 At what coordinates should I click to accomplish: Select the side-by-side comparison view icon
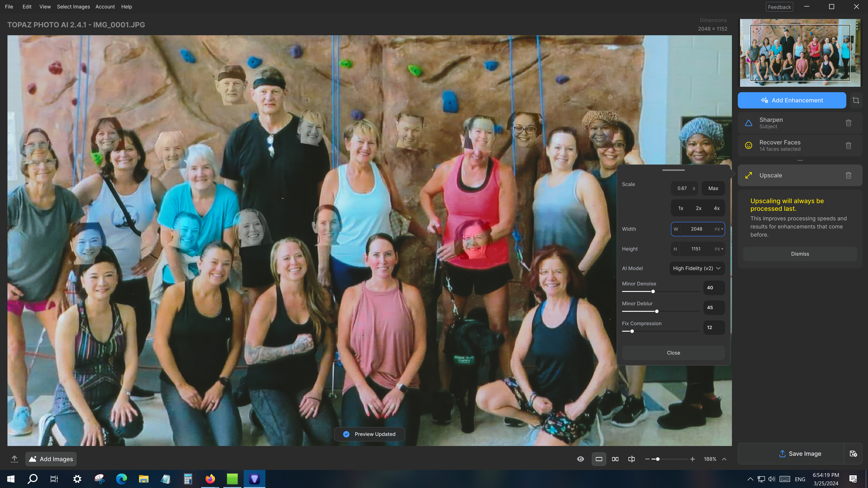click(615, 459)
